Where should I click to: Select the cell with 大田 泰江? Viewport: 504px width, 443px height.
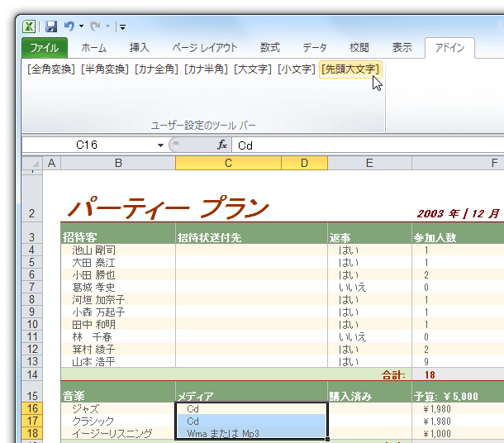coord(118,262)
